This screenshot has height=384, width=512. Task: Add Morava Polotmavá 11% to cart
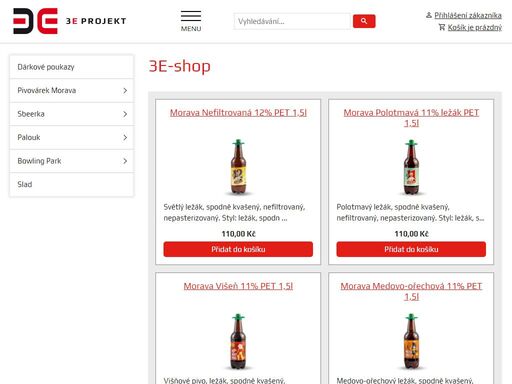tap(411, 249)
